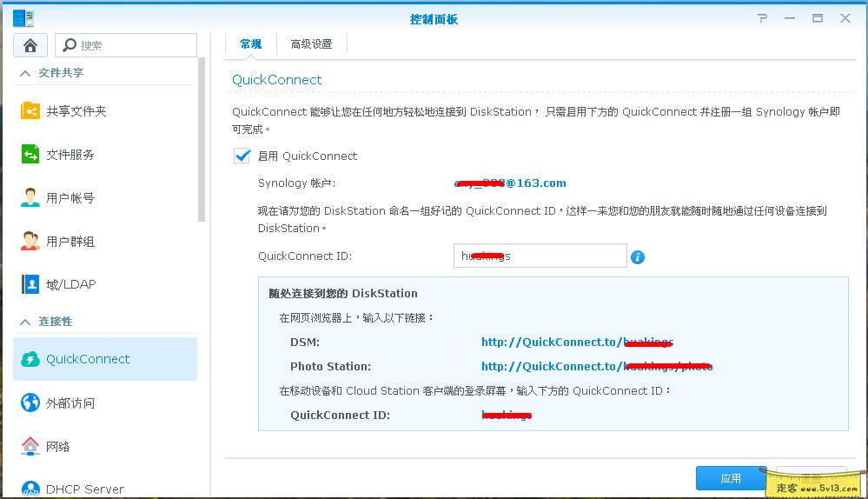868x499 pixels.
Task: Open 文件服务 file services icon
Action: [x=30, y=154]
